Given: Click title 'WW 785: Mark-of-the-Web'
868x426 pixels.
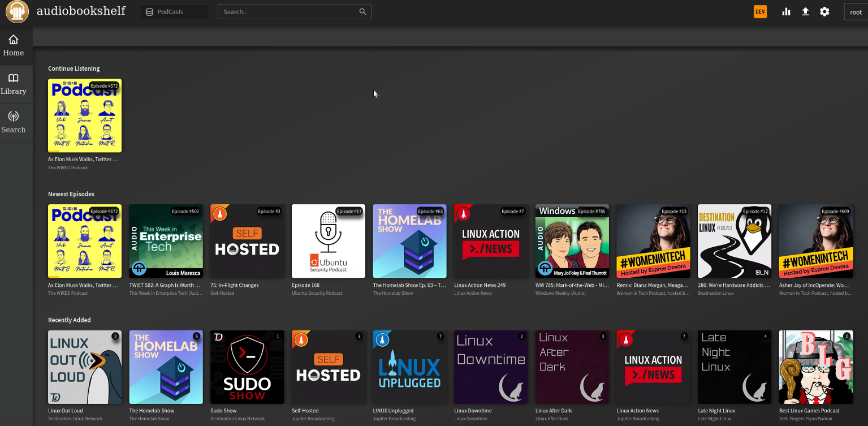Looking at the screenshot, I should (x=572, y=285).
